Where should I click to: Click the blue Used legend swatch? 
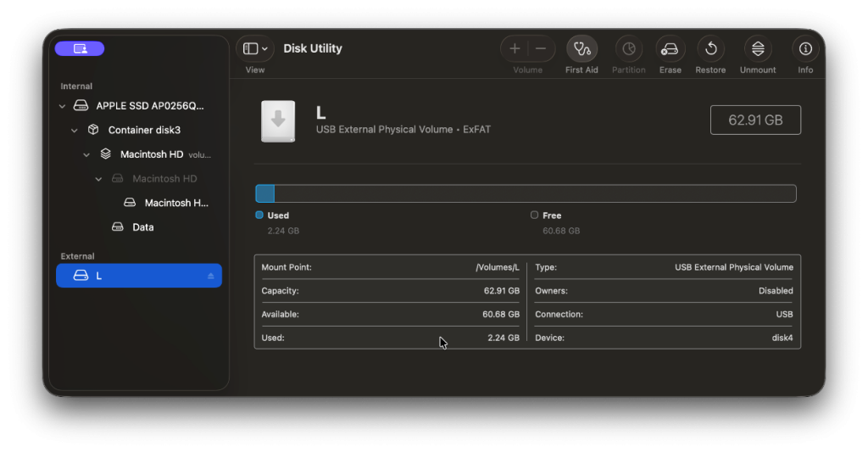[259, 215]
